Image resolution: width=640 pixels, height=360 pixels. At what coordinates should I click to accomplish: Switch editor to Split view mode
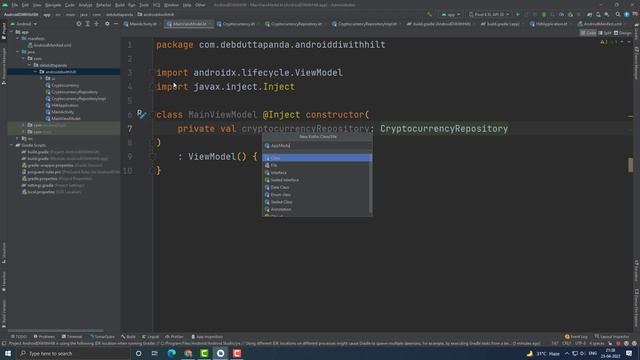tap(605, 33)
